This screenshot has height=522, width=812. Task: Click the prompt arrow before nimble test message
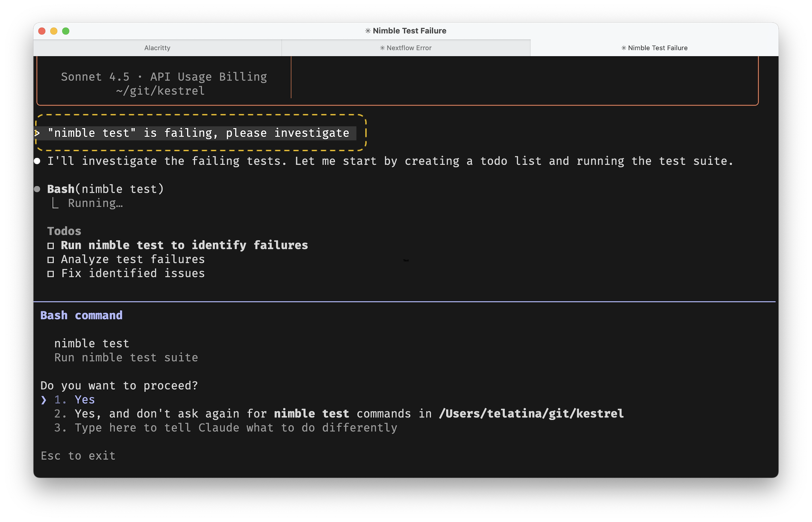pyautogui.click(x=37, y=133)
